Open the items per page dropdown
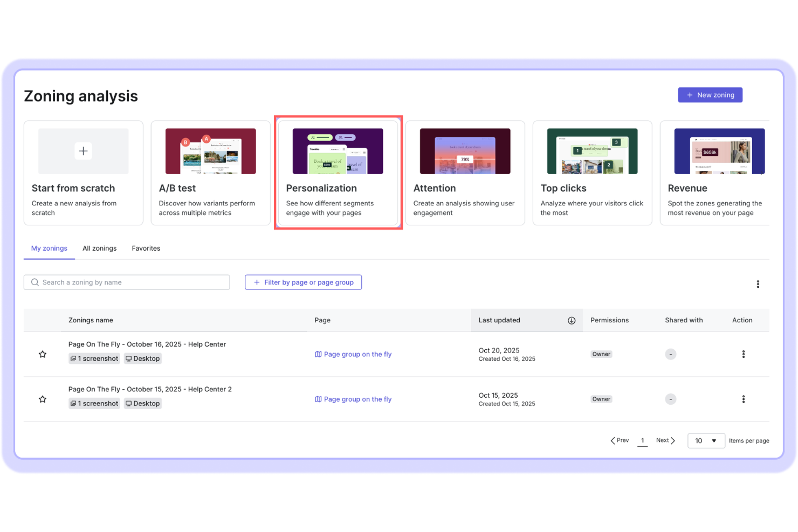798x532 pixels. pyautogui.click(x=706, y=441)
